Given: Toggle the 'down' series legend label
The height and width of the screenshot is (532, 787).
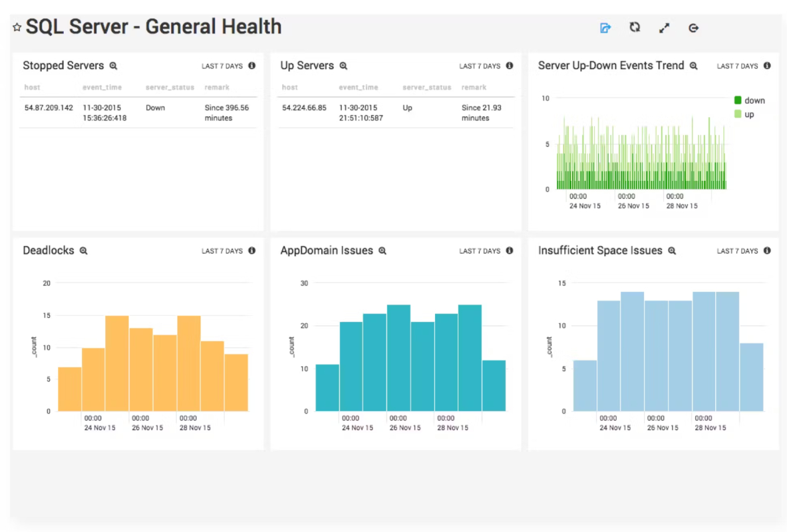Looking at the screenshot, I should [x=754, y=100].
